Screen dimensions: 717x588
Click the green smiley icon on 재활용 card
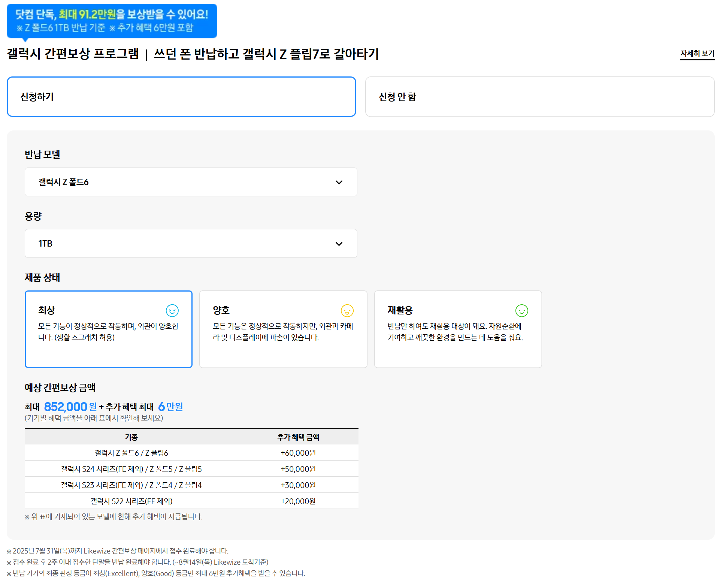pos(521,311)
